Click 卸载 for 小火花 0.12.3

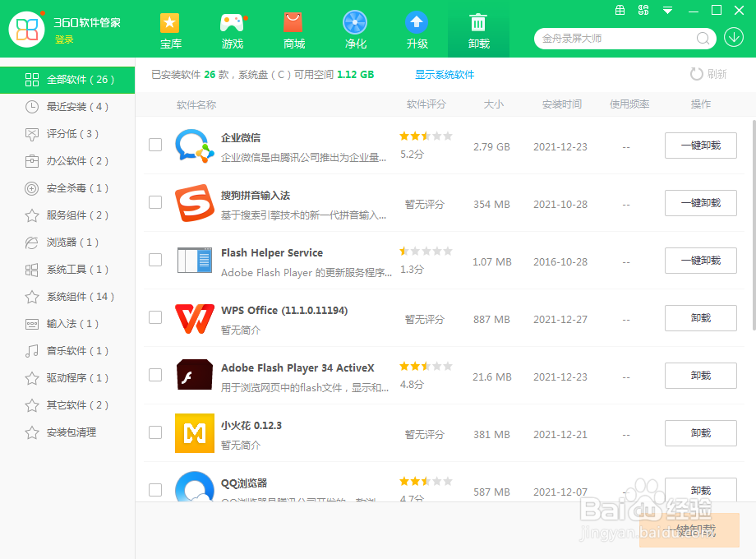(x=701, y=433)
